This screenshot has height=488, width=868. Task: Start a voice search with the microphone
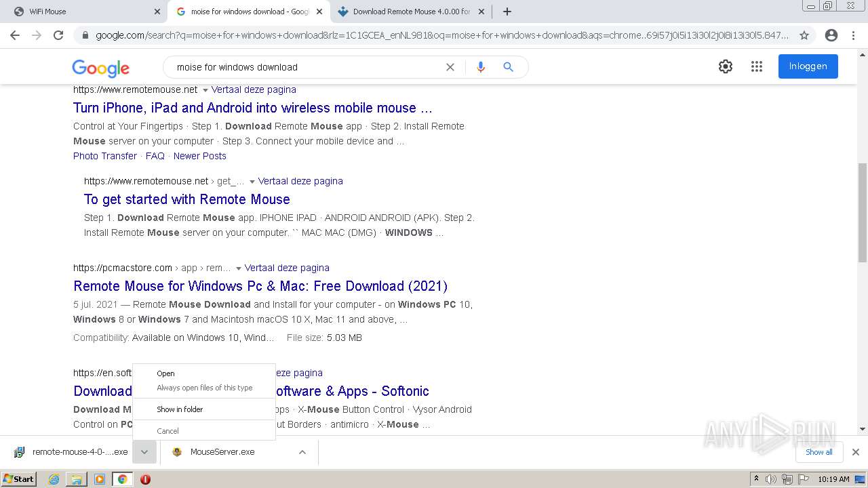pyautogui.click(x=481, y=67)
